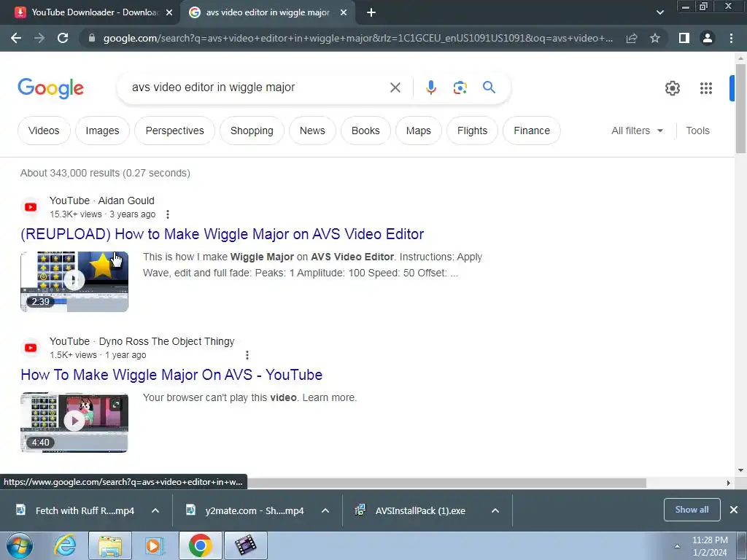This screenshot has height=560, width=747.
Task: Share this page from address bar
Action: (632, 38)
